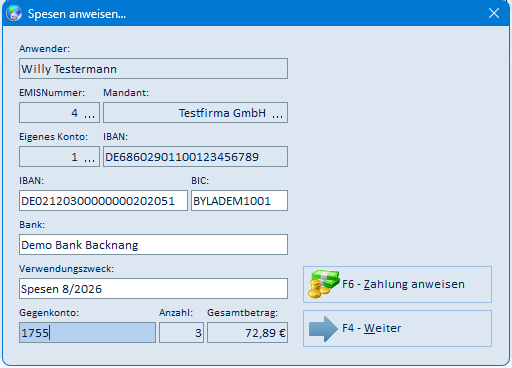
Task: Click the Mandant value Testfirma GmbH
Action: (x=222, y=113)
